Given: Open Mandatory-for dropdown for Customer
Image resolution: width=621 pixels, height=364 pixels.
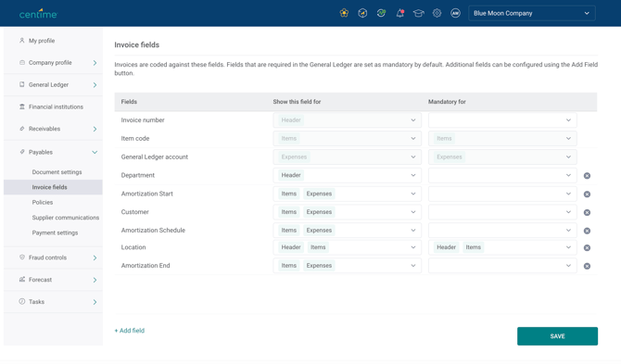Looking at the screenshot, I should pos(502,212).
